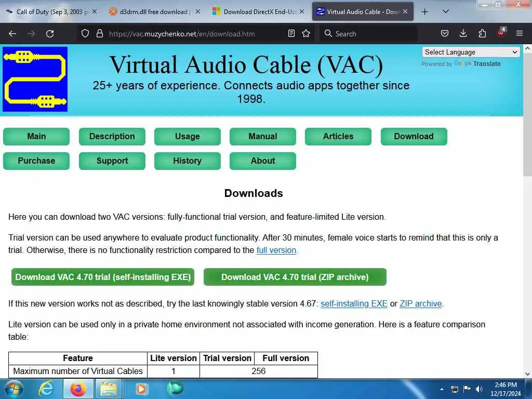This screenshot has width=532, height=399.
Task: Go to the Articles page button
Action: [x=338, y=137]
